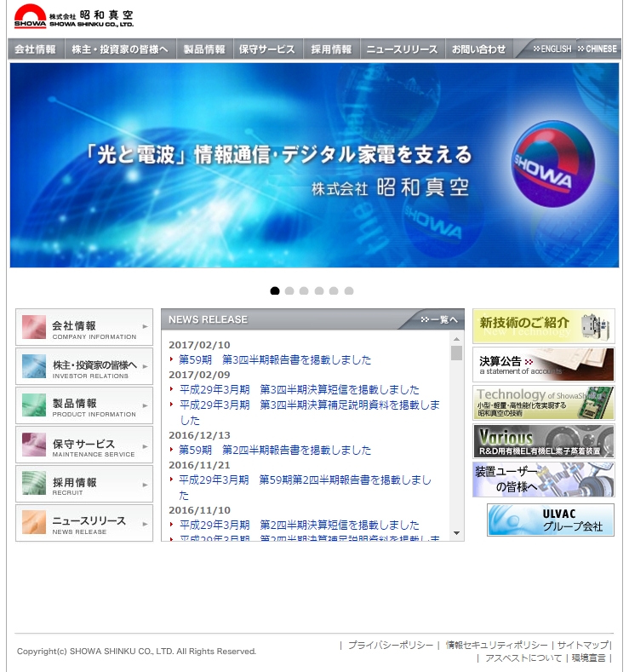Open お問い合わせ top navigation item
The height and width of the screenshot is (672, 629).
479,49
